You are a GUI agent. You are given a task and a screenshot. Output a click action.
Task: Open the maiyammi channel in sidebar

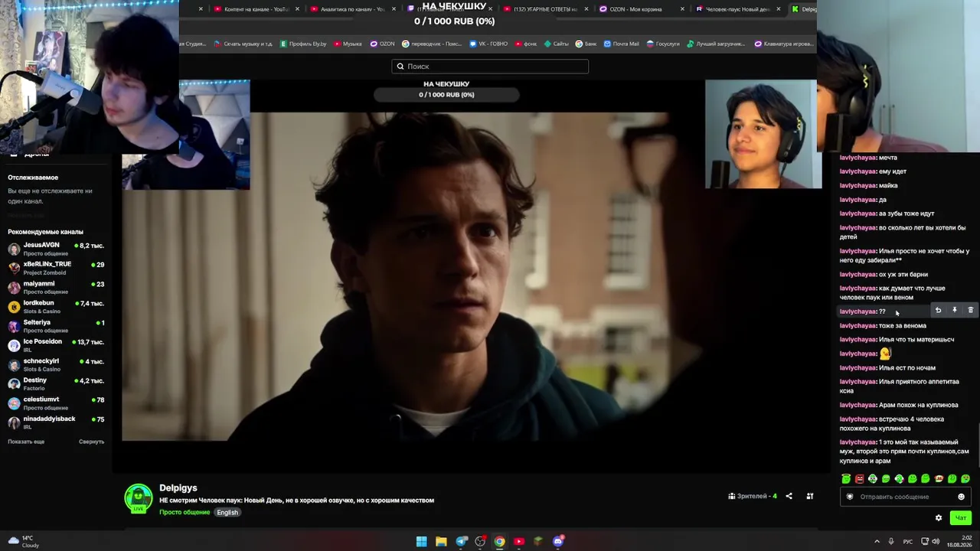[x=56, y=287]
